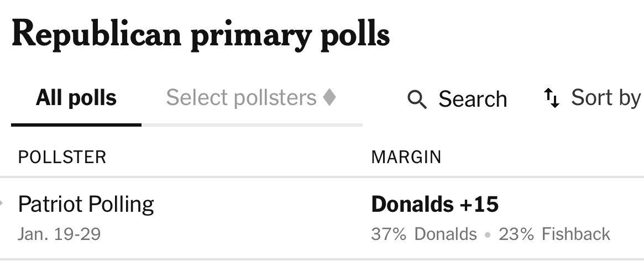Click the dot separating Donalds and Fishback
This screenshot has height=261, width=644.
(x=488, y=234)
